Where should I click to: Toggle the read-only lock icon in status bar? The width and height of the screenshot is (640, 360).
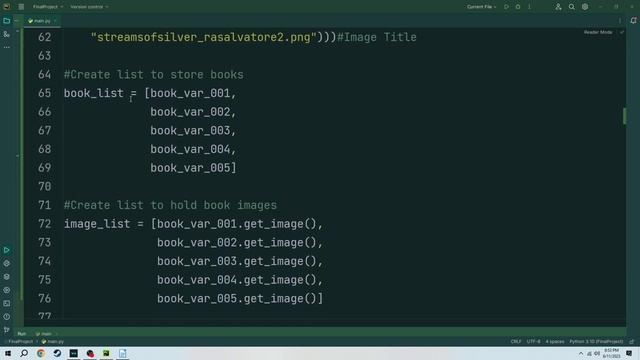[x=632, y=342]
